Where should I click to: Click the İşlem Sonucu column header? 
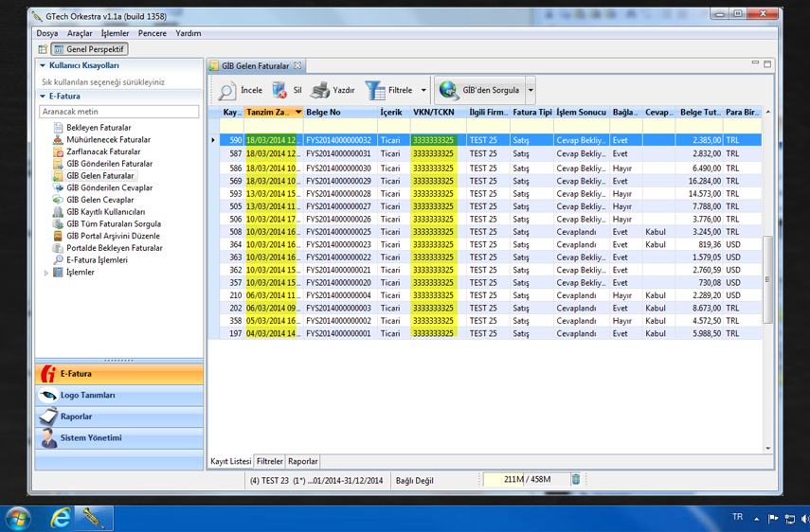(581, 112)
